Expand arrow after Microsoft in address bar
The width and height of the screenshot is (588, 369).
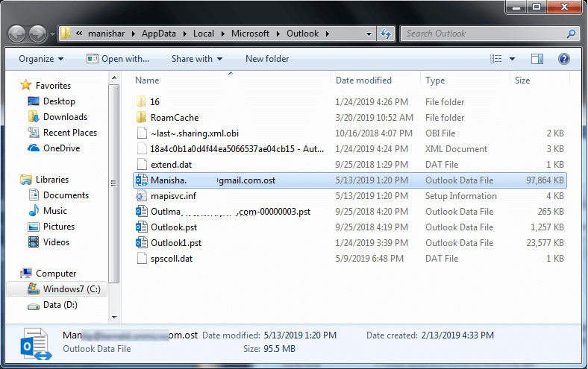278,34
